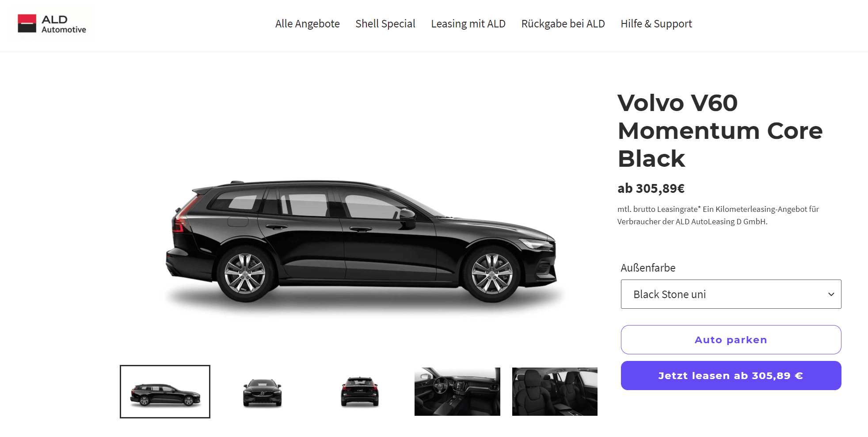The image size is (868, 437).
Task: Click the Volvo V60 Momentum Core title
Action: 720,130
